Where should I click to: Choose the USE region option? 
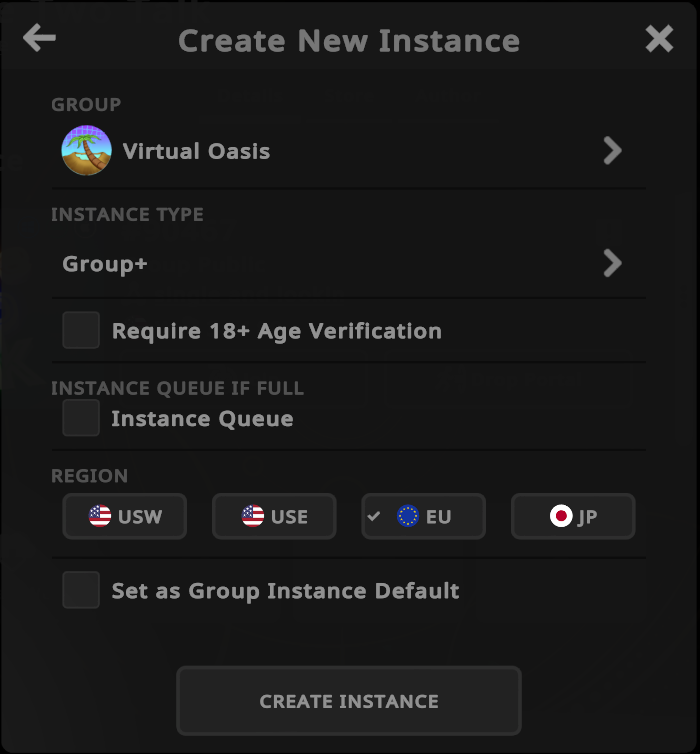[x=274, y=516]
